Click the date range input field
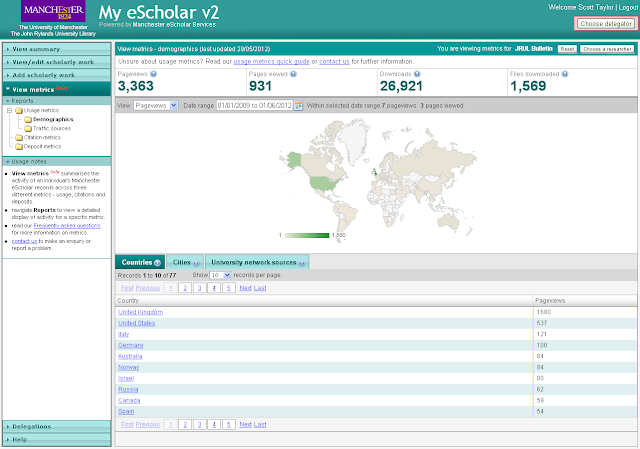 [255, 106]
